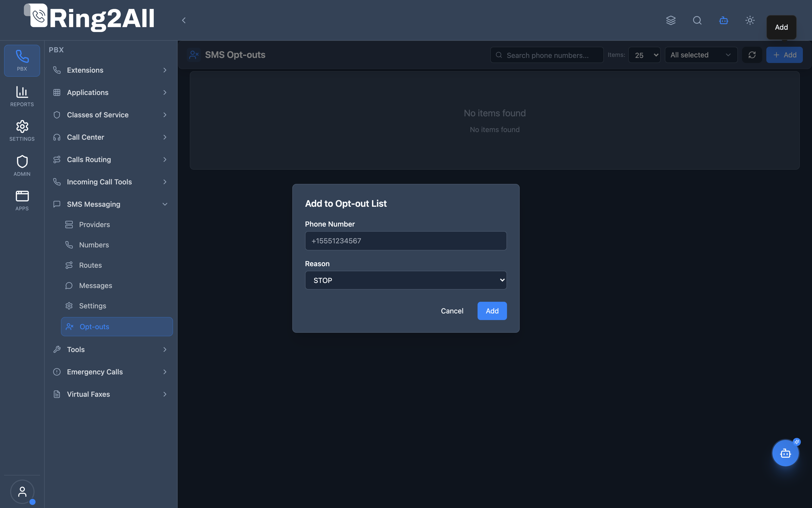The height and width of the screenshot is (508, 812).
Task: Click the header search magnifier icon
Action: coord(697,21)
